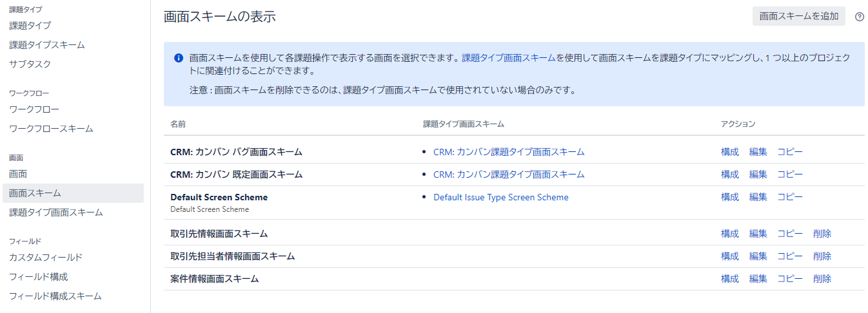Click the 取引先情報画面スキーム name

coord(219,234)
